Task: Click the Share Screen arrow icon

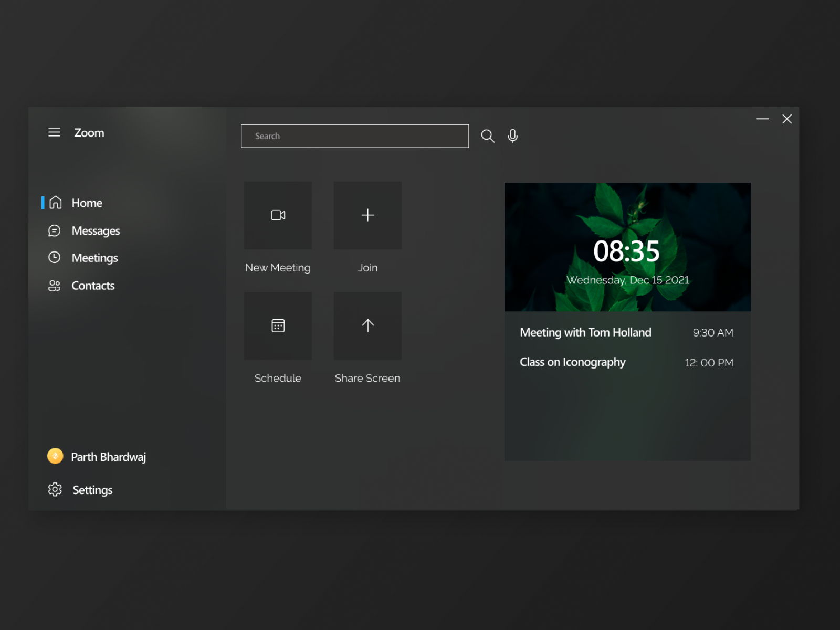Action: click(x=367, y=325)
